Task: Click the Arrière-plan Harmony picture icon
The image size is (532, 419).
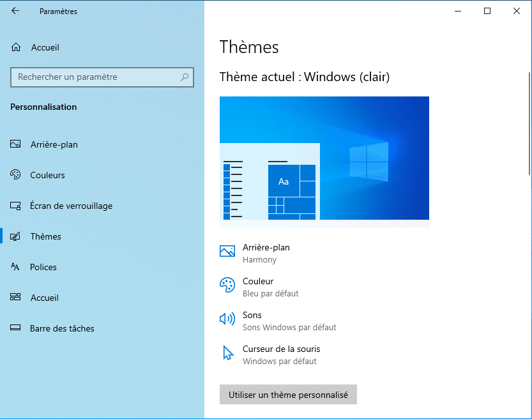Action: coord(227,251)
